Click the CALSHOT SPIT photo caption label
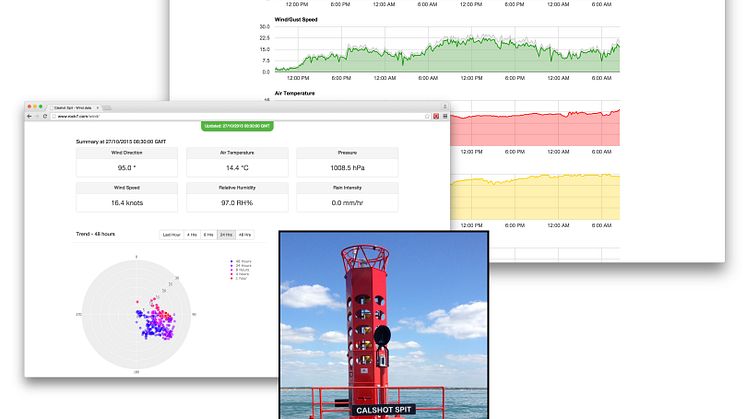The width and height of the screenshot is (746, 419). coord(383,410)
